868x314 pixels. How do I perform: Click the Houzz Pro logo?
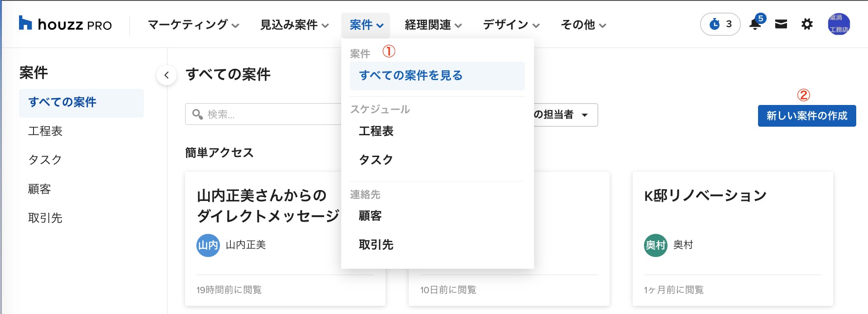pos(65,24)
